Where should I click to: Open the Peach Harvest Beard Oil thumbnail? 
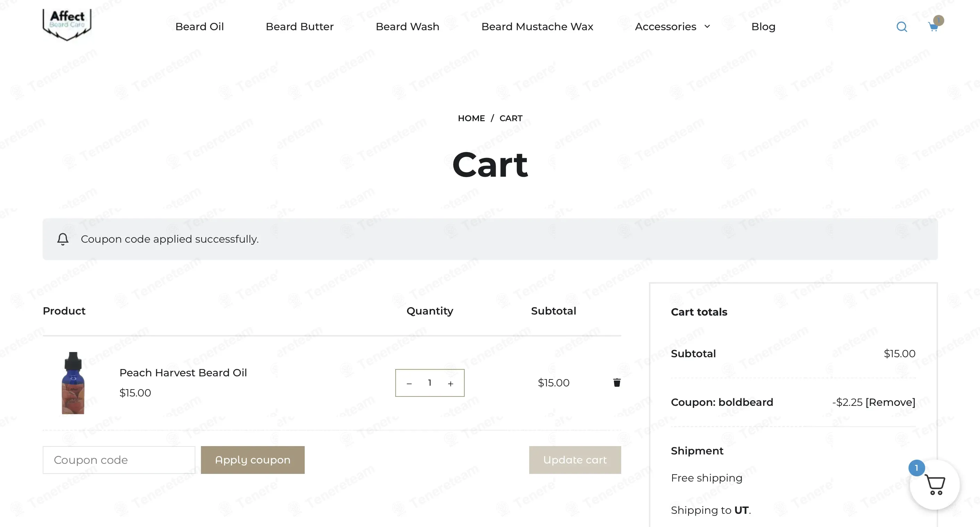[x=73, y=383]
